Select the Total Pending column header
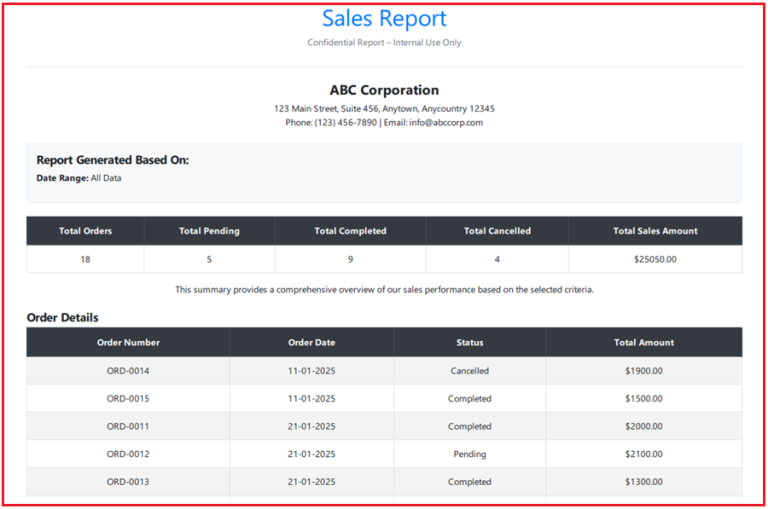This screenshot has height=509, width=768. pos(209,231)
